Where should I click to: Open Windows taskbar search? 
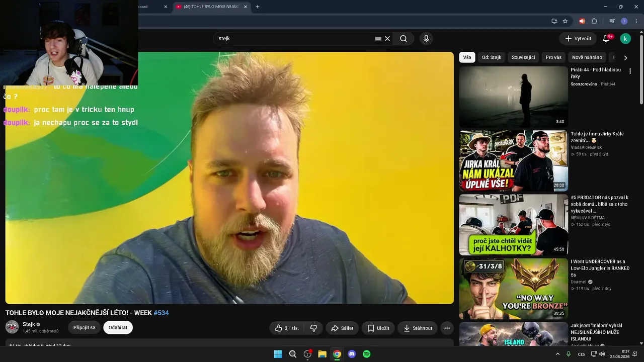[293, 354]
